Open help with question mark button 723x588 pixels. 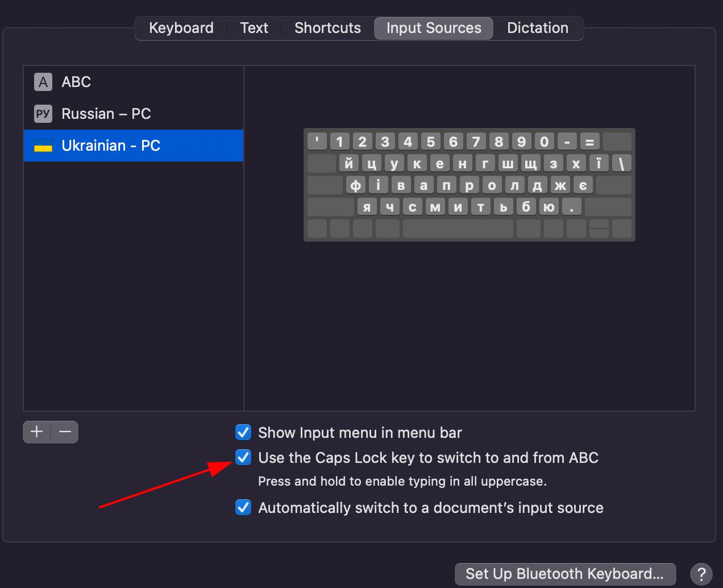coord(701,573)
